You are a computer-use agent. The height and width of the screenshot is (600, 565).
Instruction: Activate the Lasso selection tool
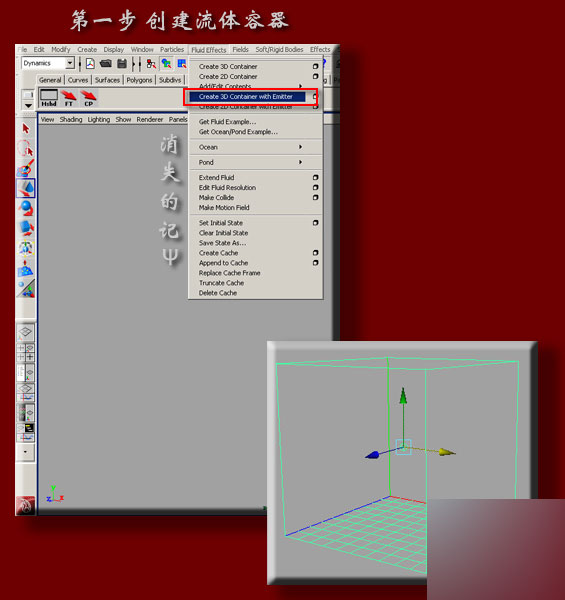coord(26,148)
